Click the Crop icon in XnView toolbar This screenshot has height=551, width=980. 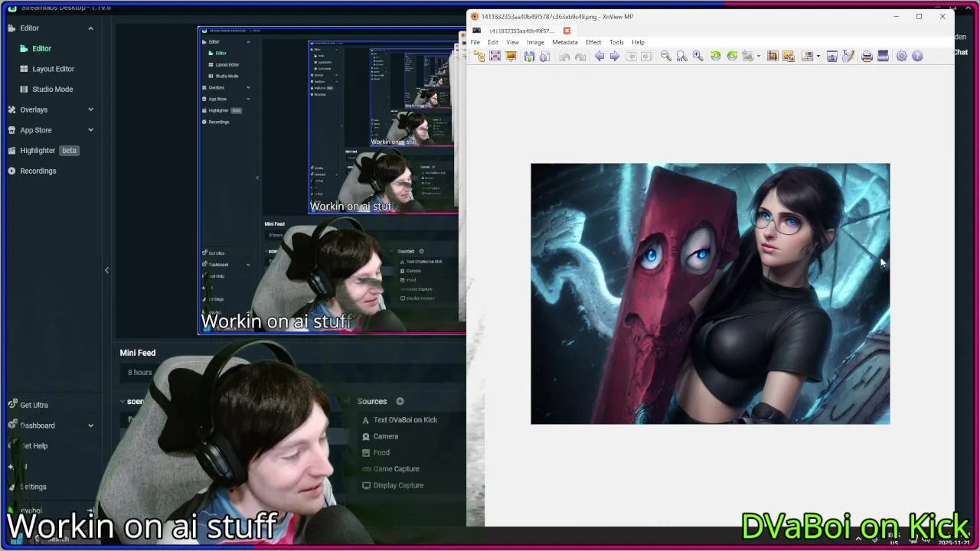772,56
